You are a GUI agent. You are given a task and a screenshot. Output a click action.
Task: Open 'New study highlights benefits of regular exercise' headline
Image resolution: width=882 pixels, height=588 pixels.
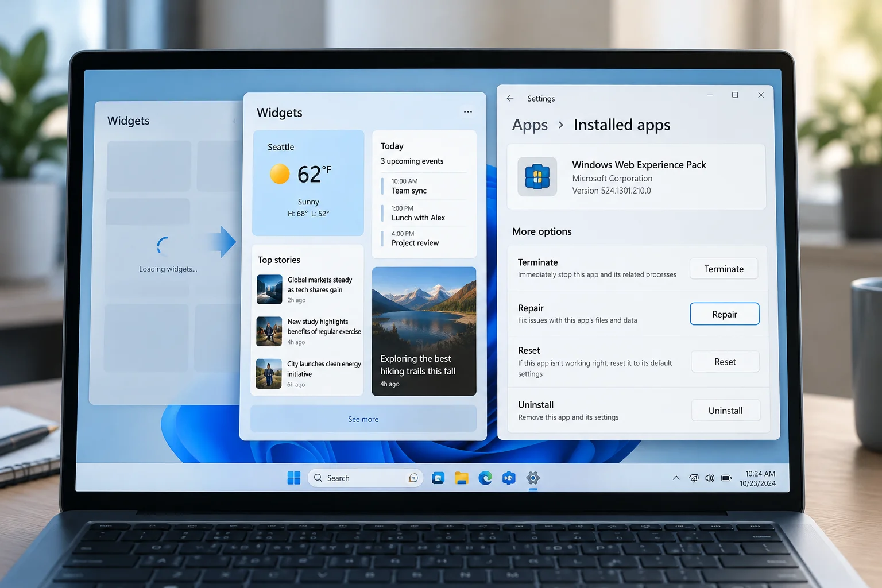click(x=324, y=327)
